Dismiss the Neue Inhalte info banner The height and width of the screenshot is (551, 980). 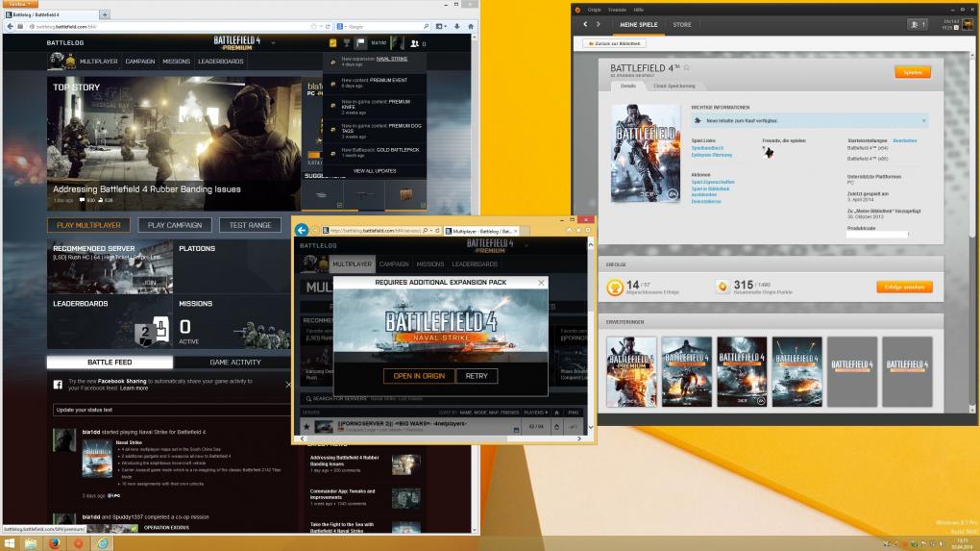tap(923, 121)
